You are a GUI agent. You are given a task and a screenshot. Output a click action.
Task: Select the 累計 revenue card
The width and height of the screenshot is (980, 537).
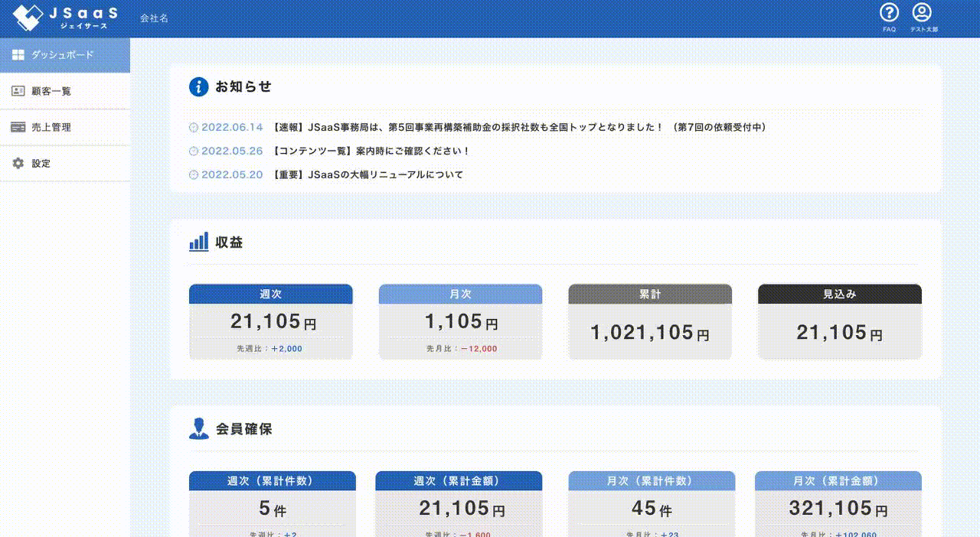(650, 322)
